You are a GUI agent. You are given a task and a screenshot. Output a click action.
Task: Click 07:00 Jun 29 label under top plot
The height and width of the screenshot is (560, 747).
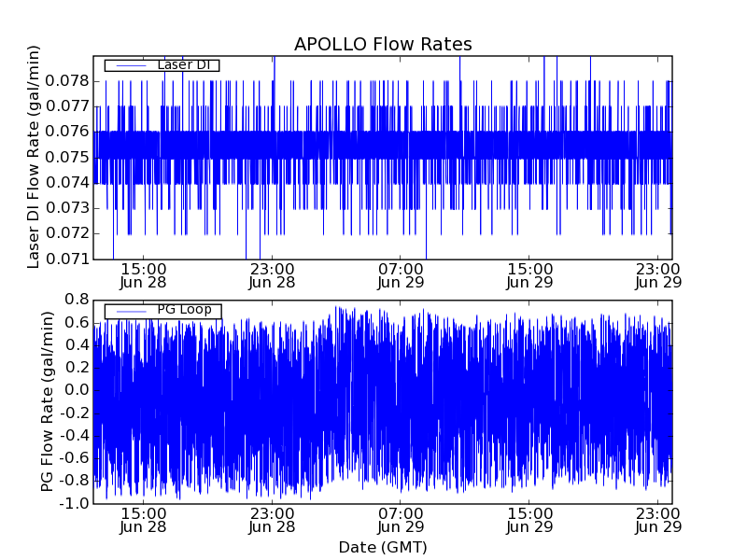(401, 275)
